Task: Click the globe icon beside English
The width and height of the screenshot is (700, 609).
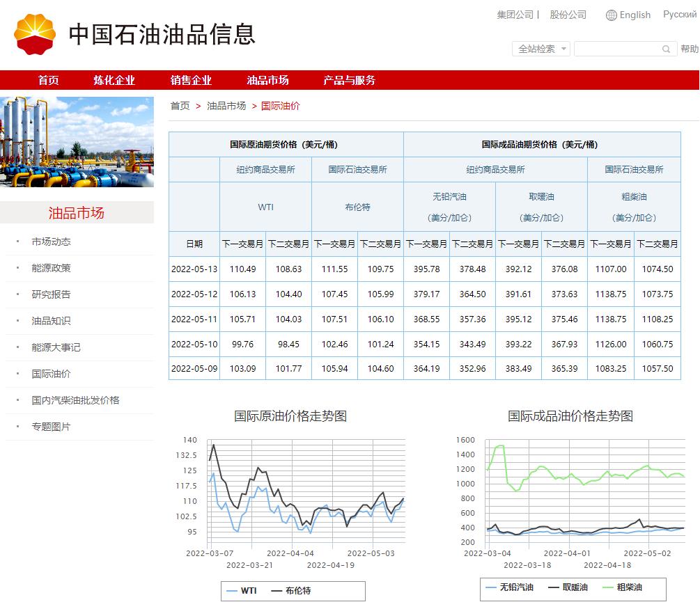Action: pos(611,15)
